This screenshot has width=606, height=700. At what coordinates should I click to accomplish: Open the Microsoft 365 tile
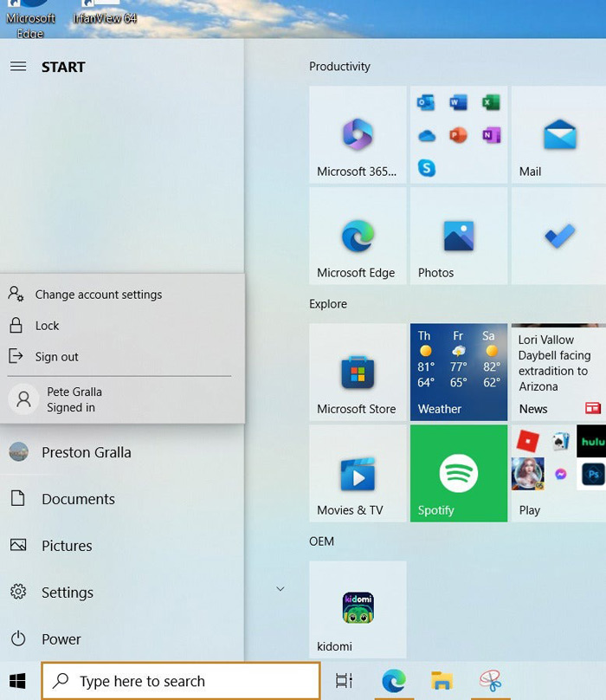(x=358, y=135)
